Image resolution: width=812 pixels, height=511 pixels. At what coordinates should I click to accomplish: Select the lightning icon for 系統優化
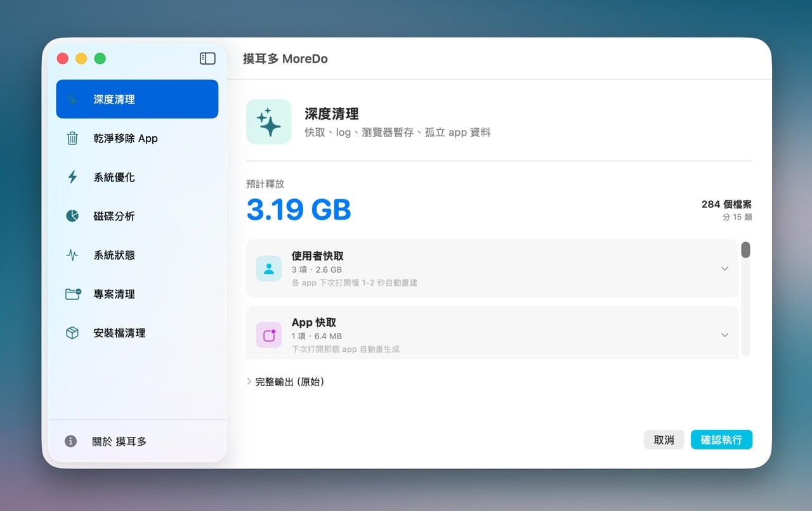click(x=72, y=177)
